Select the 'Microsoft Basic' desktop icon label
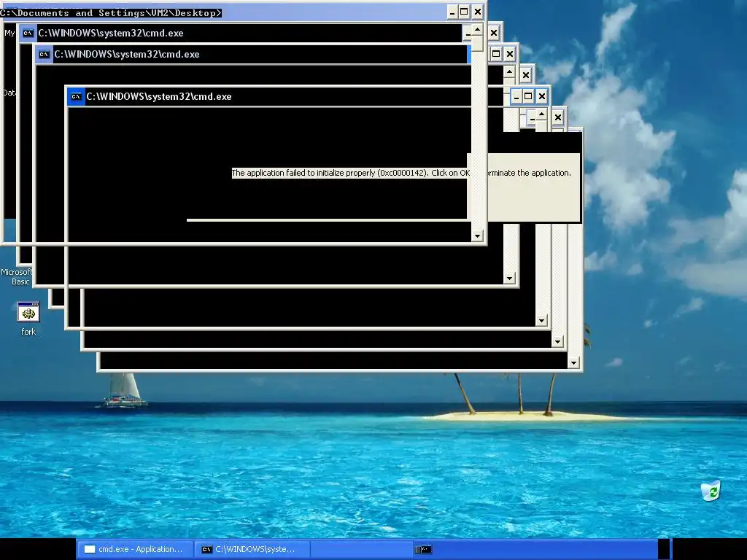This screenshot has width=747, height=560. coord(17,276)
